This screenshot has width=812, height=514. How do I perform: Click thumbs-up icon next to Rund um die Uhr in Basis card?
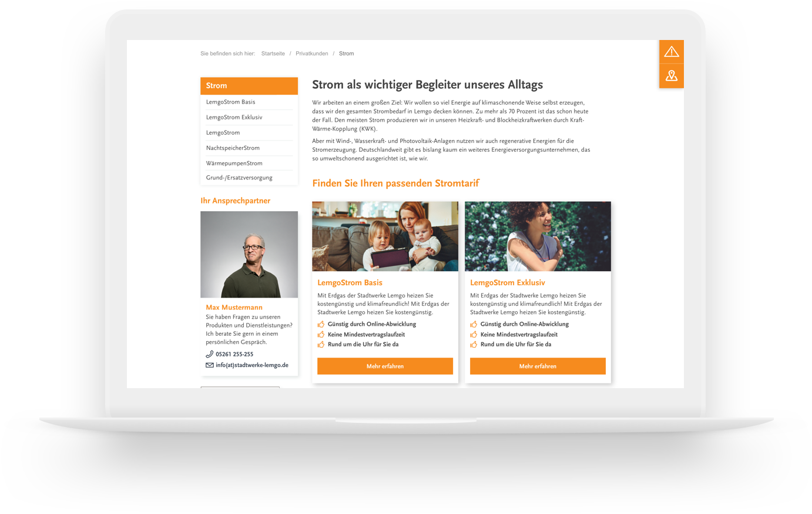click(321, 345)
